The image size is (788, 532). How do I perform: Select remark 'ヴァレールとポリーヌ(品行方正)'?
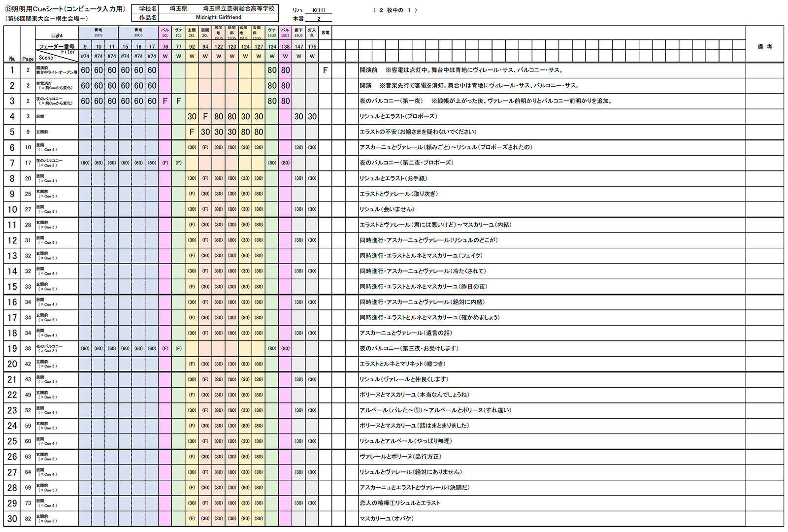pos(400,457)
